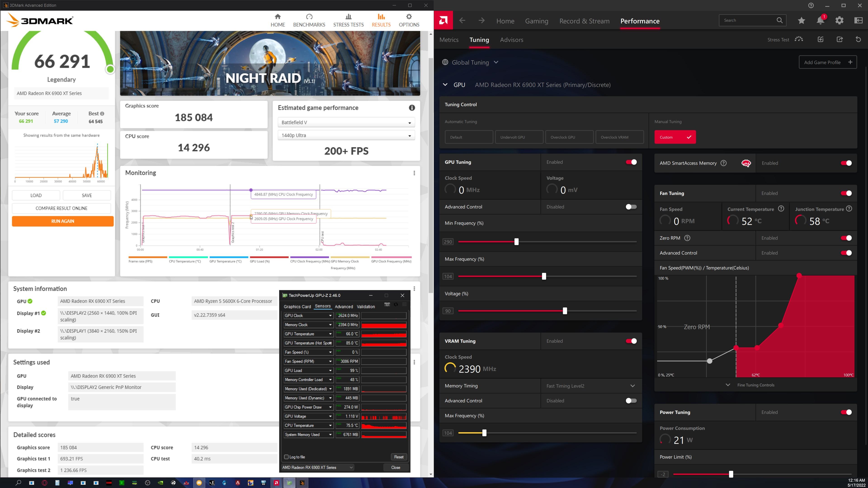Click the RUN AGAIN button
The height and width of the screenshot is (488, 868).
(x=63, y=221)
